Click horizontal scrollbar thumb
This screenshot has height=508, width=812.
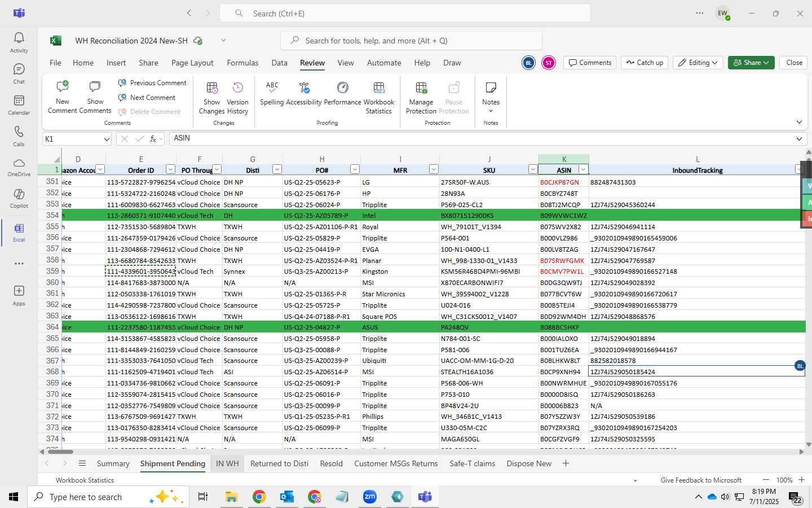click(x=60, y=452)
